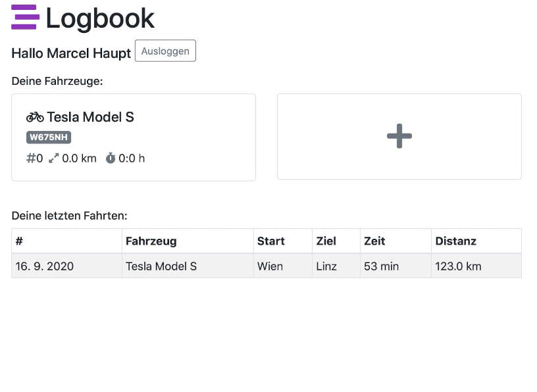Image resolution: width=537 pixels, height=392 pixels.
Task: Click the plus icon to add vehicle
Action: (x=399, y=136)
